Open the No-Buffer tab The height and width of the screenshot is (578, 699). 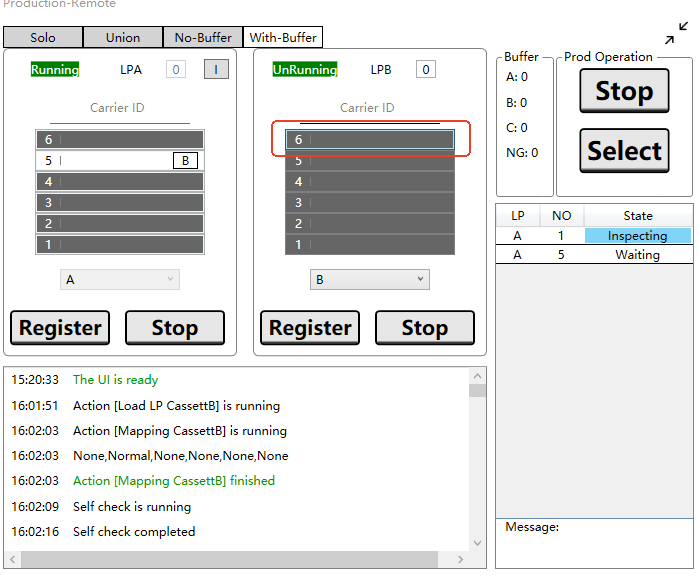pos(203,37)
